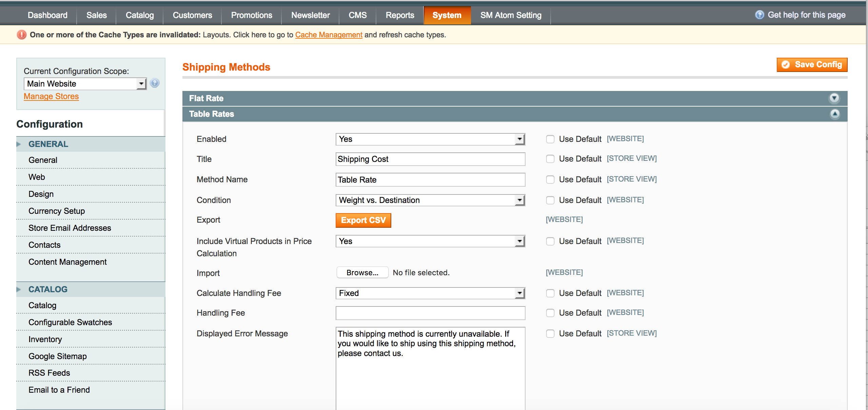
Task: Open the System menu
Action: (447, 15)
